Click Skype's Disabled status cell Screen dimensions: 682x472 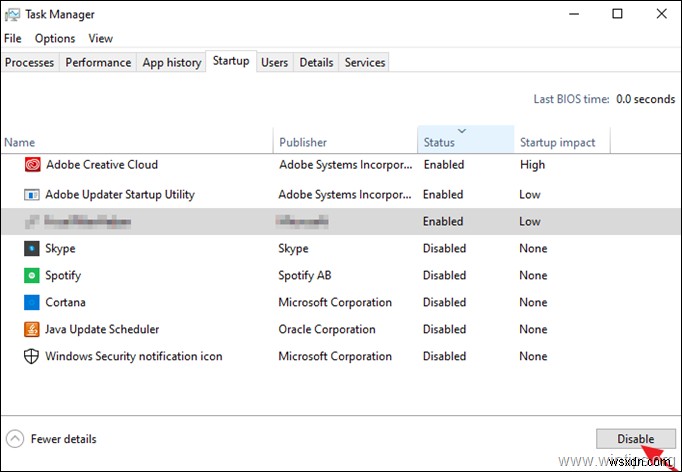(x=445, y=248)
